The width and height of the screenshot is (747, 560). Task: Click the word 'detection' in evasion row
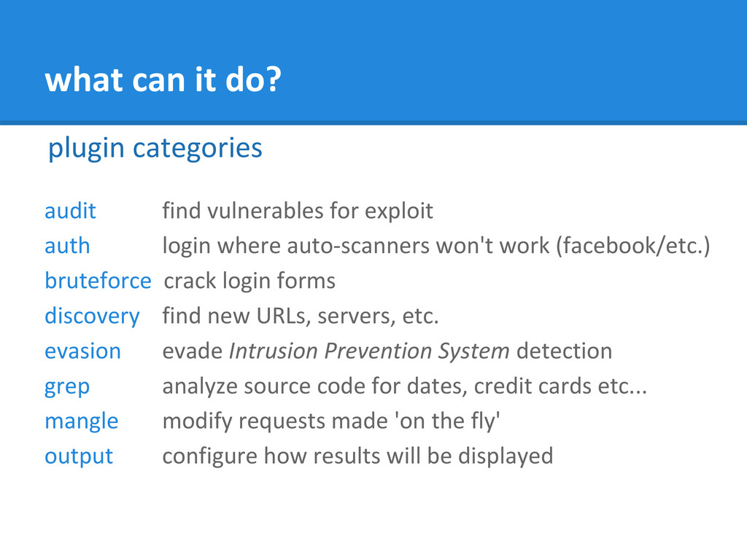[565, 351]
